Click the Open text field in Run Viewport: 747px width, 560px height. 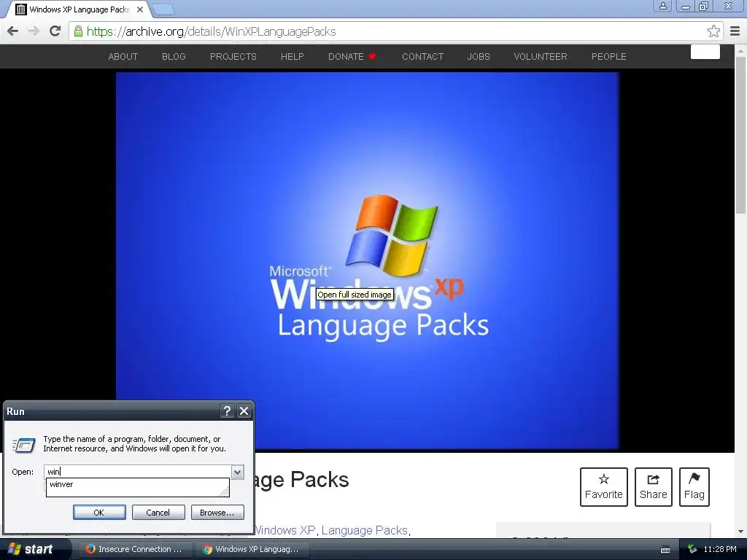138,472
